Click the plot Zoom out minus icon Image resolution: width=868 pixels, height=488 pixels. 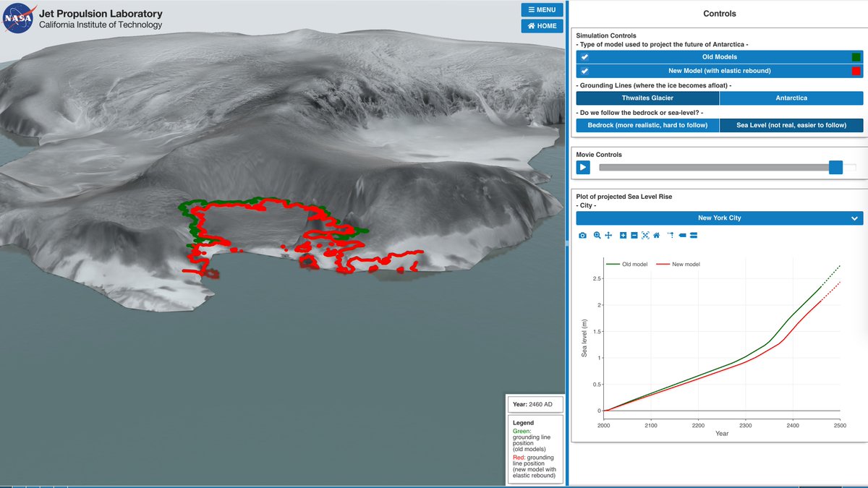click(x=634, y=236)
